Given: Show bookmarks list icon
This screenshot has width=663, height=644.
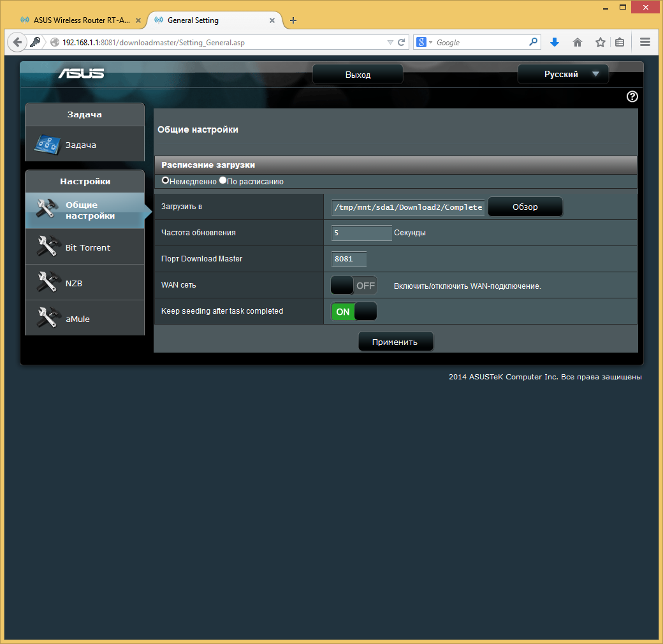Looking at the screenshot, I should tap(620, 42).
